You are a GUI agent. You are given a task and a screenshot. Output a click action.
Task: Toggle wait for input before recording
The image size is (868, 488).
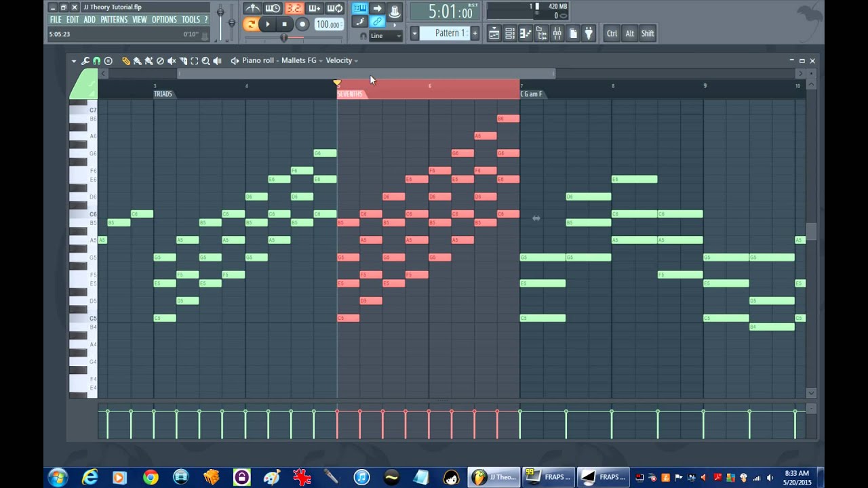[273, 8]
